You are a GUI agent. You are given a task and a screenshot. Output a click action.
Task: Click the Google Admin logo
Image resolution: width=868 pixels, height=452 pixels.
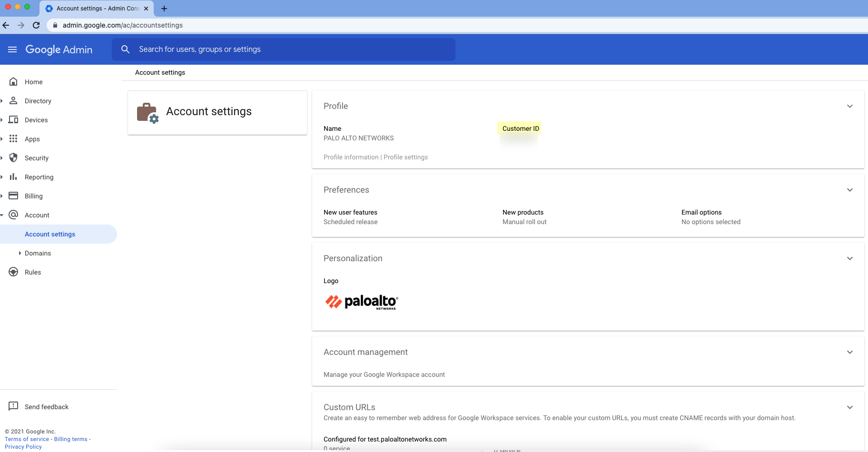(x=59, y=49)
